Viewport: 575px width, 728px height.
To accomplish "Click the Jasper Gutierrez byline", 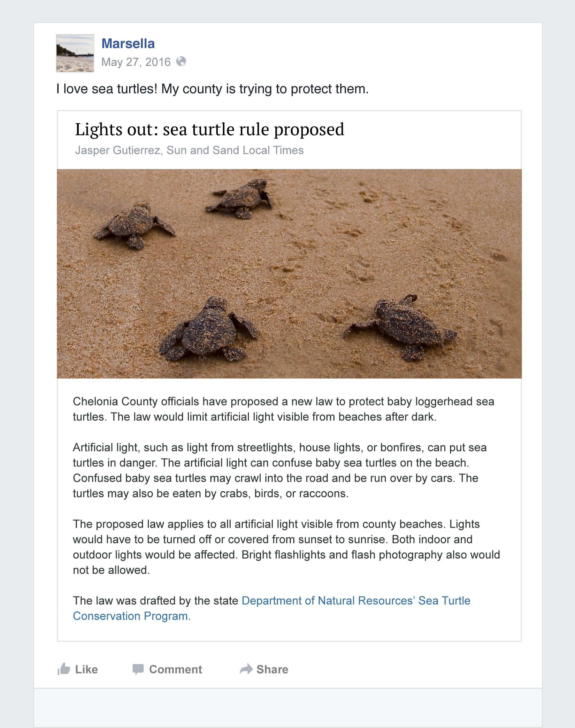I will tap(189, 150).
